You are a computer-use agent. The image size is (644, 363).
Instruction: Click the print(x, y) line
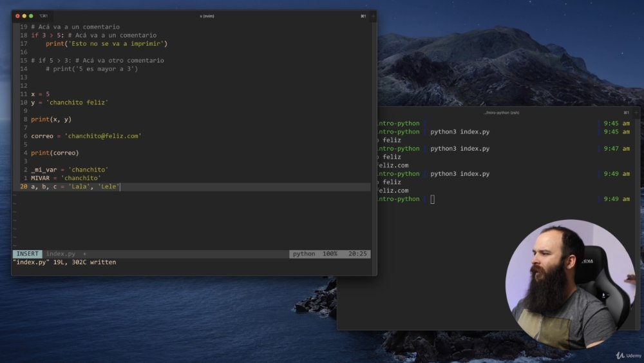pos(52,119)
